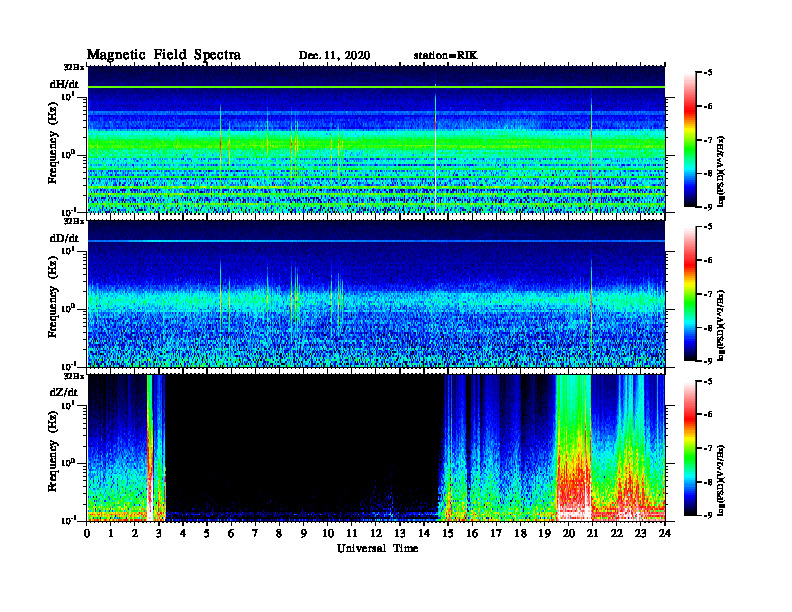Click the hour 3 tick label
This screenshot has width=792, height=612.
[159, 533]
